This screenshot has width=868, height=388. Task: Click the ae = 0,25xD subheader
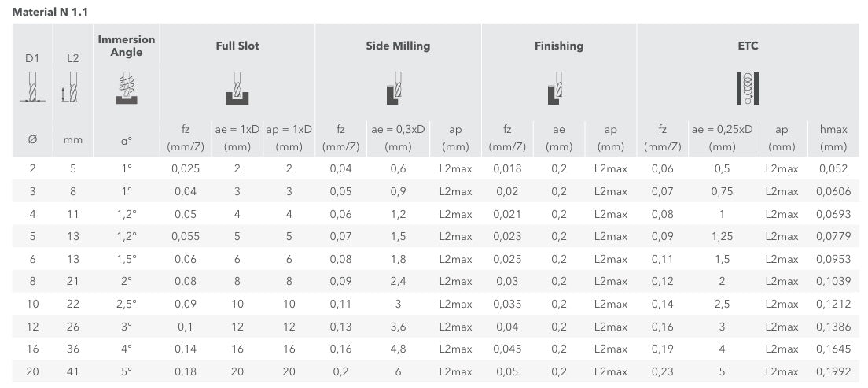coord(722,138)
